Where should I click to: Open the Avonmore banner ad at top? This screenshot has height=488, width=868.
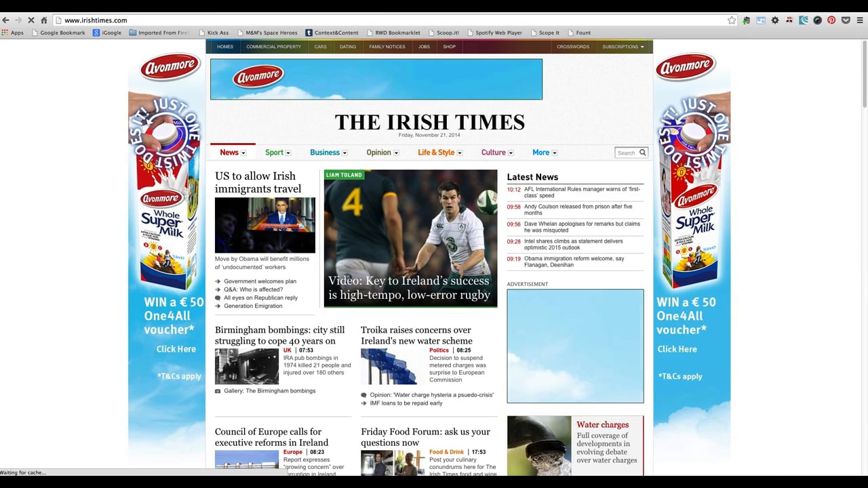[376, 79]
